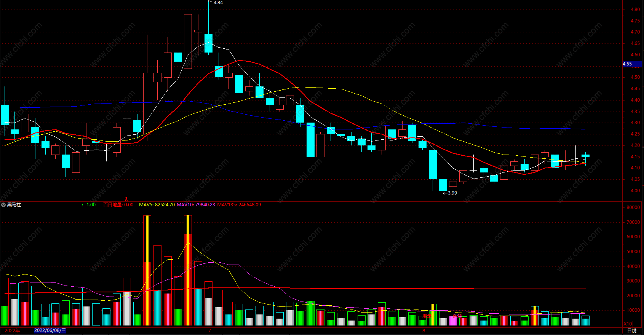The image size is (644, 335).
Task: Click the 日线 period label
Action: 632,330
